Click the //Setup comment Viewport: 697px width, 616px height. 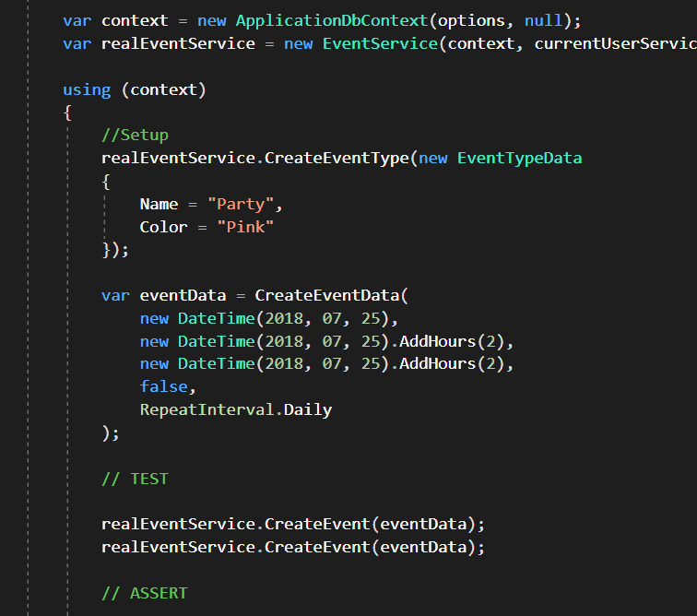click(136, 135)
